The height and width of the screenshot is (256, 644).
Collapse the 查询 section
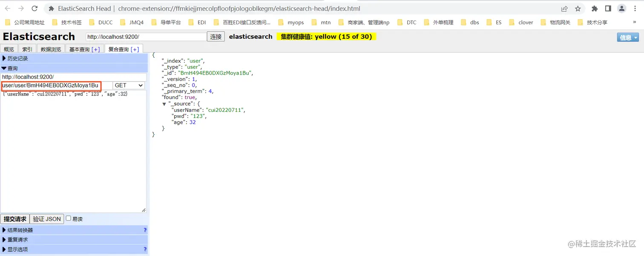coord(74,68)
